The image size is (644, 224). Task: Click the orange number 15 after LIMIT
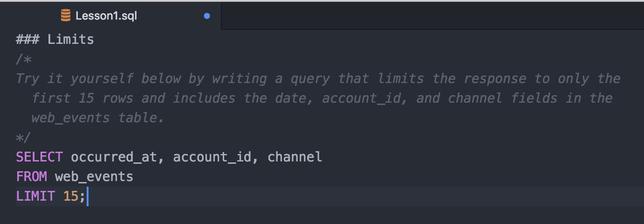tap(71, 196)
